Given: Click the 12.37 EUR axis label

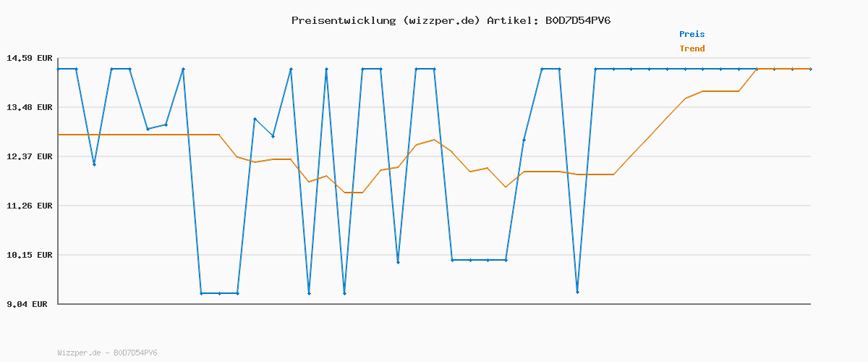Looking at the screenshot, I should [x=30, y=156].
